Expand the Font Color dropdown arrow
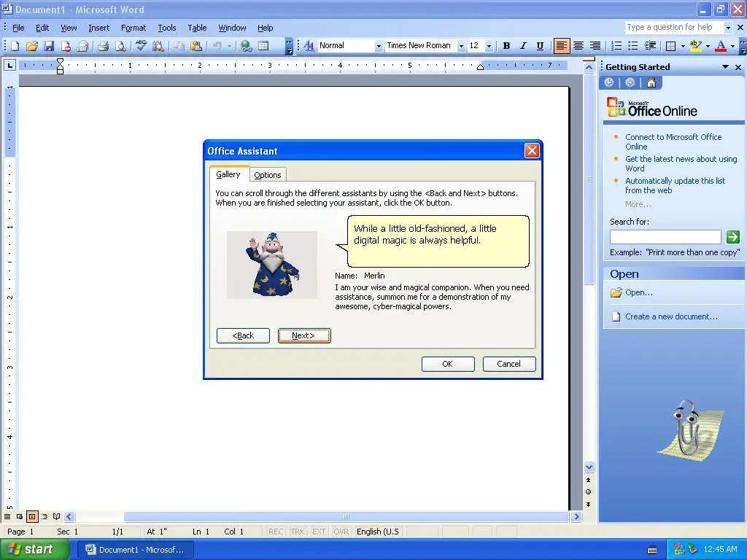Screen dimensions: 747x560 [x=732, y=46]
